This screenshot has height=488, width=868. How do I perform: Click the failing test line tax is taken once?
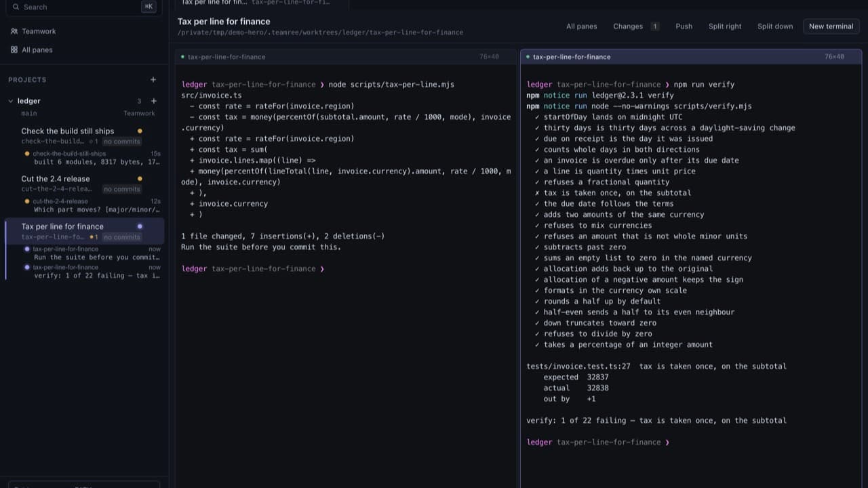pos(613,193)
